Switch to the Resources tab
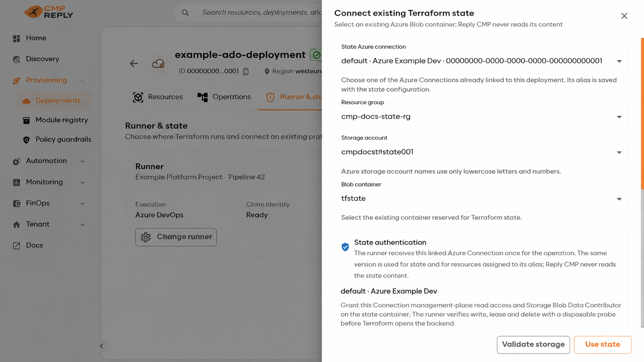Viewport: 644px width, 362px height. [x=158, y=97]
